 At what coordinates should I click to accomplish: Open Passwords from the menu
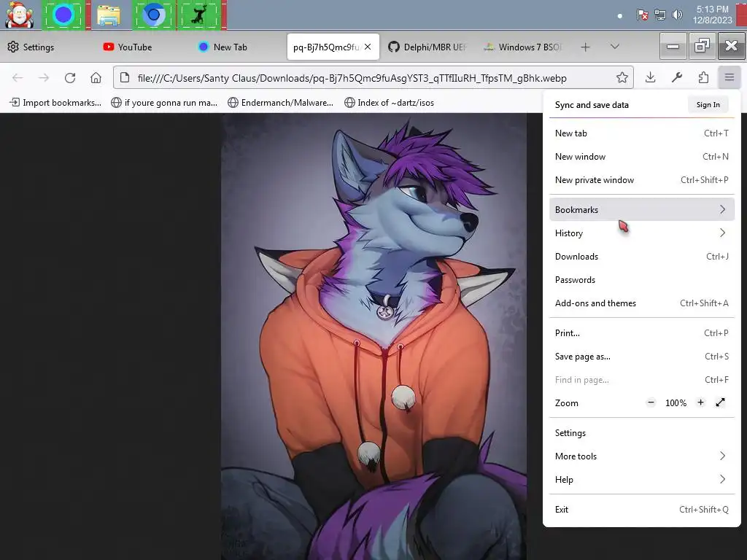(642, 279)
